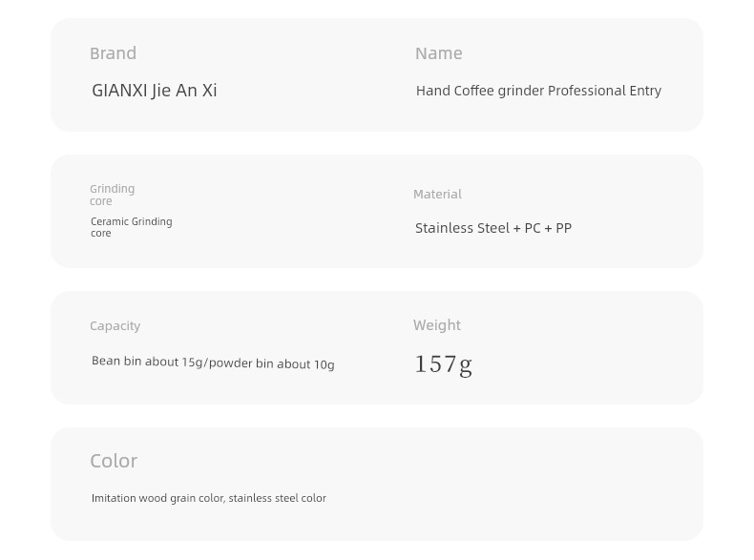Viewport: 754px width, 560px height.
Task: Click the word Coffee in product name
Action: 474,91
